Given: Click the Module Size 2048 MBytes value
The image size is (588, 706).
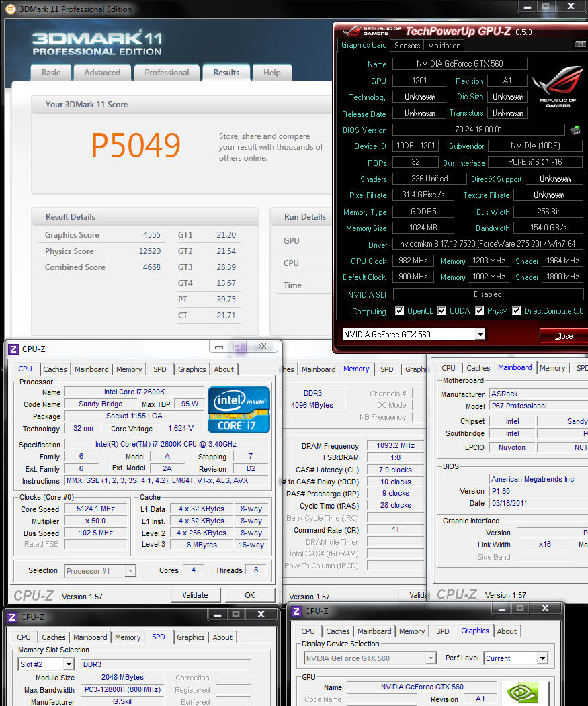Looking at the screenshot, I should point(122,677).
